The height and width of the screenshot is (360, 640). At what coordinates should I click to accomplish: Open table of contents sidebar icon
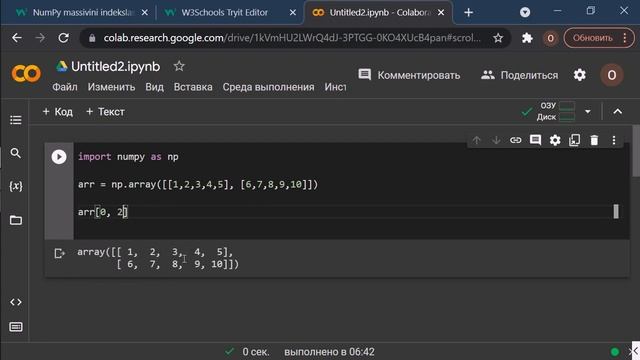[x=16, y=120]
